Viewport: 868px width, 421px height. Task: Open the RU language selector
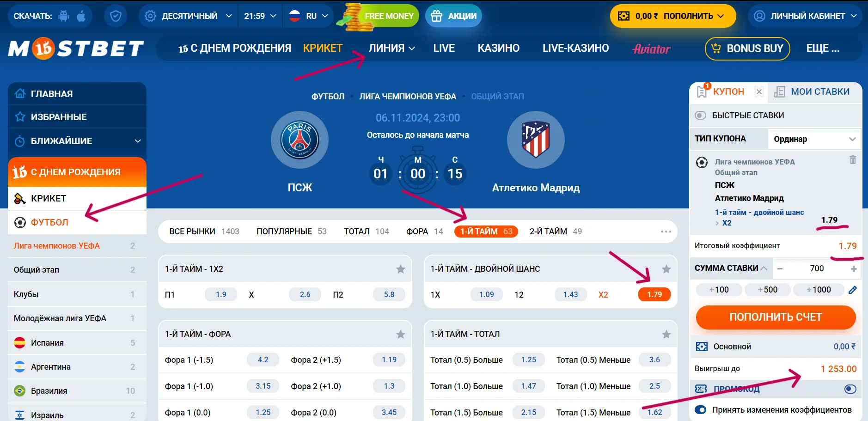308,16
